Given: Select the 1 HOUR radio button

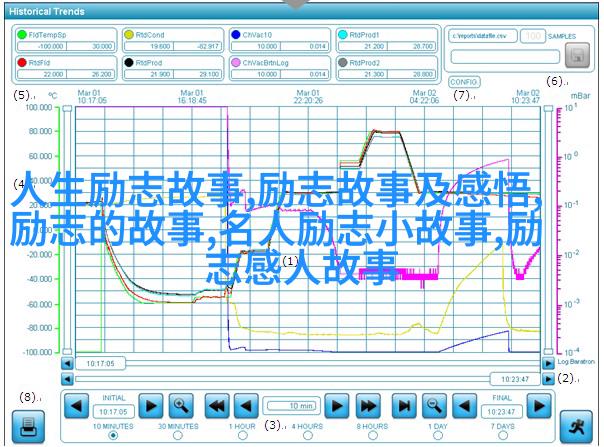Looking at the screenshot, I should click(243, 436).
